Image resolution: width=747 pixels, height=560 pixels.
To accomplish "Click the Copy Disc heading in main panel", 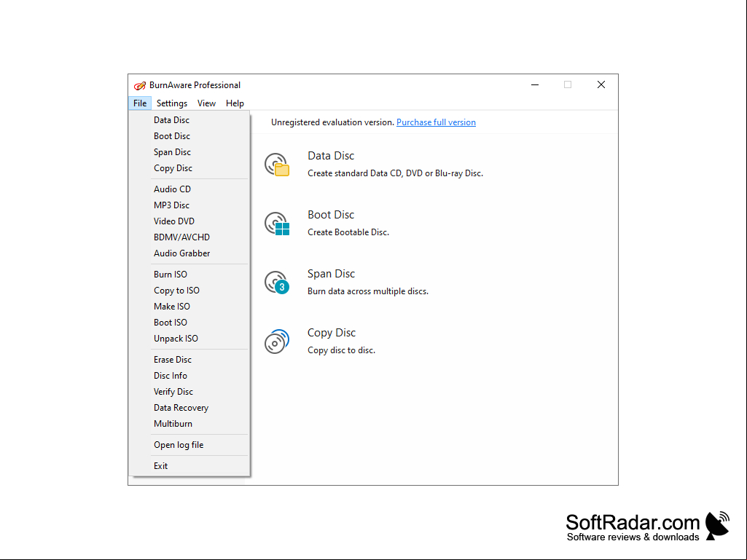I will (332, 333).
